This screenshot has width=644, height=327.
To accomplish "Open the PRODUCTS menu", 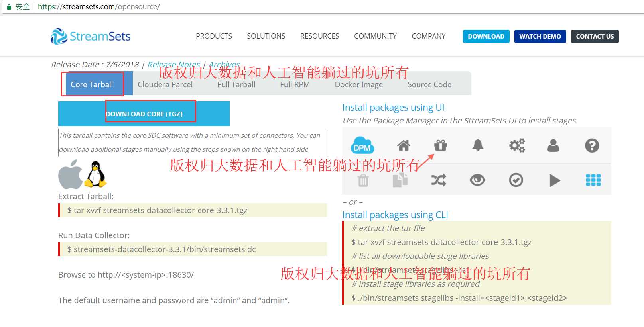I will click(214, 36).
